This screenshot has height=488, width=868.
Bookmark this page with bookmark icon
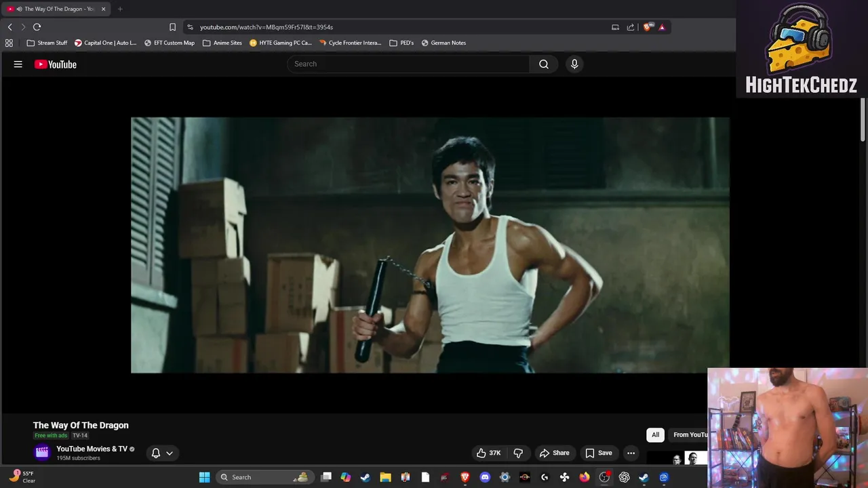(172, 27)
